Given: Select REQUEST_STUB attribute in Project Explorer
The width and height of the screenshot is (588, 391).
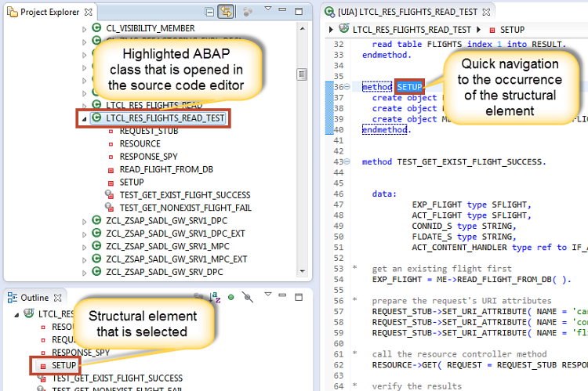Looking at the screenshot, I should (149, 131).
